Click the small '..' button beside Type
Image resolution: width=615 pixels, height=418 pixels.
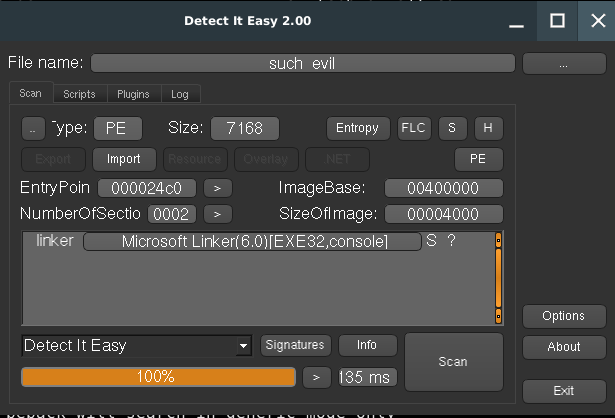[33, 128]
